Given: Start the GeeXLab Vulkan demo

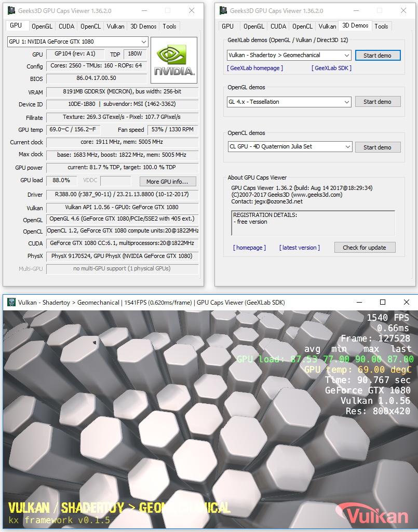Looking at the screenshot, I should (377, 56).
